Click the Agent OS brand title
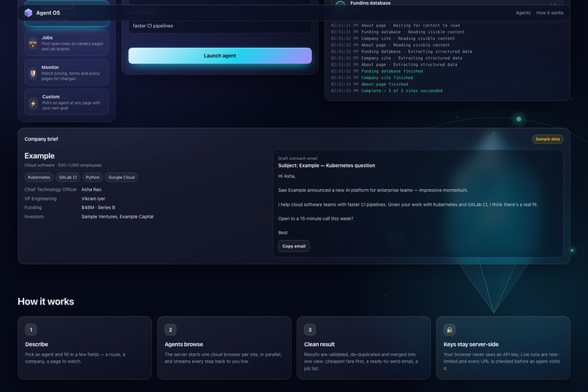This screenshot has width=588, height=392. (x=48, y=12)
